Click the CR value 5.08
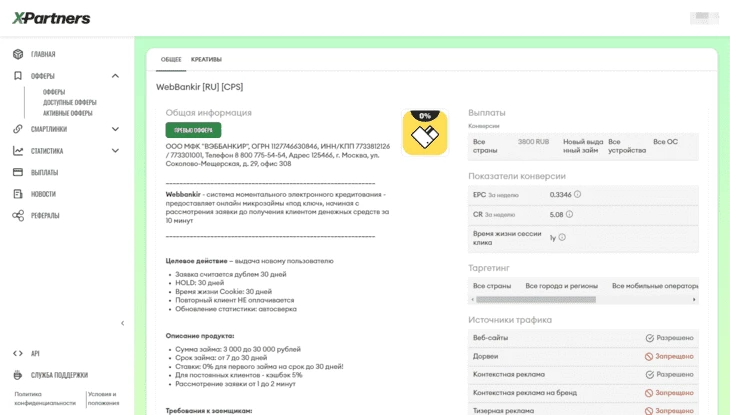This screenshot has width=730, height=415. click(556, 215)
